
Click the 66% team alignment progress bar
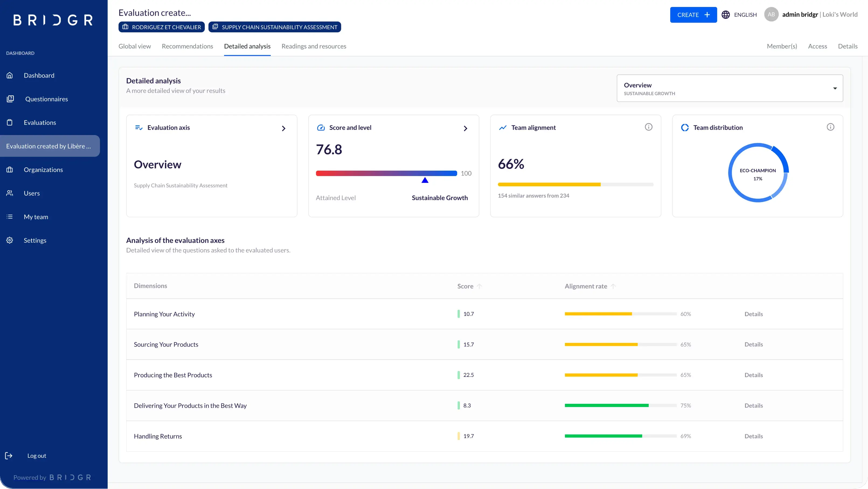pyautogui.click(x=575, y=184)
